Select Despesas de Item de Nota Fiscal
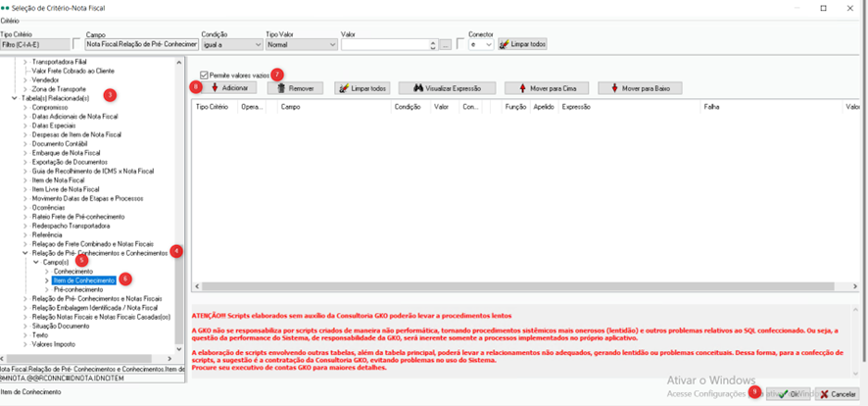 click(76, 134)
